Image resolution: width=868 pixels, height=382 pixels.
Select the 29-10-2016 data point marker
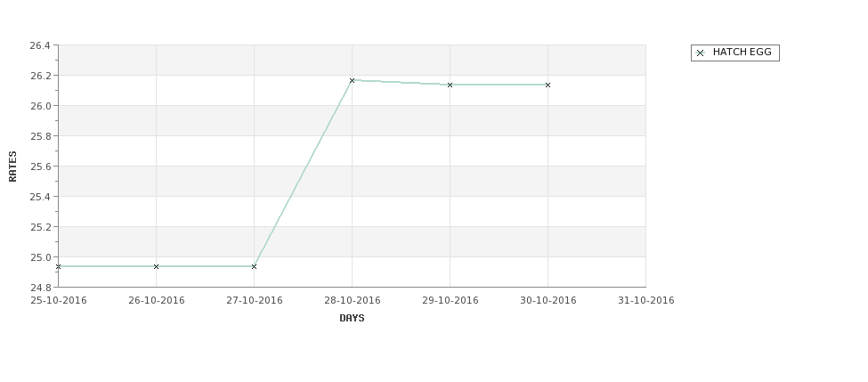tap(450, 85)
